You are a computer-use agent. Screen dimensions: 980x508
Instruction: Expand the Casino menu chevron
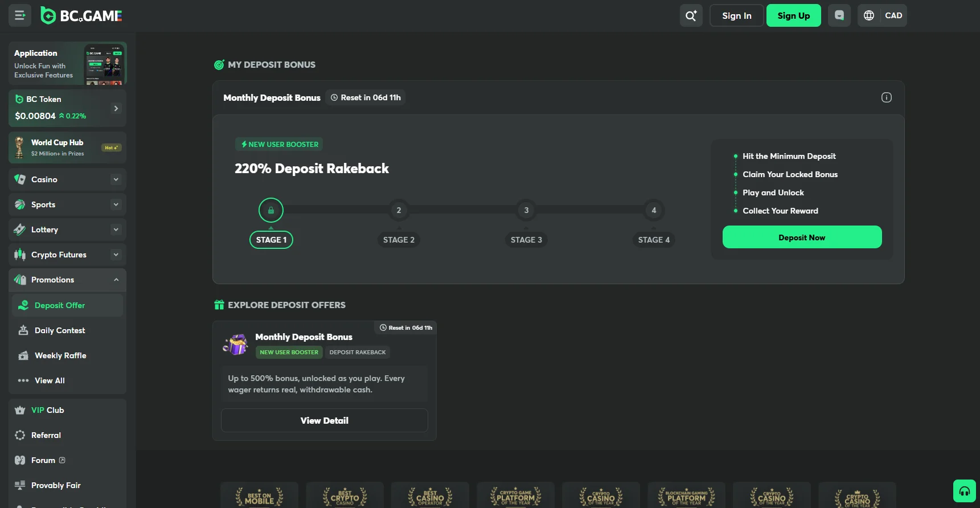(x=116, y=179)
